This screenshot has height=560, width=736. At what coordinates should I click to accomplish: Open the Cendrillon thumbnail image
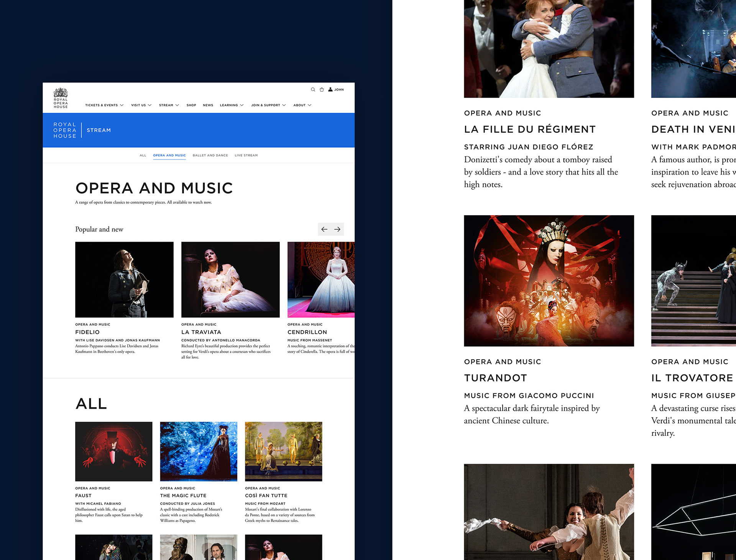[321, 280]
